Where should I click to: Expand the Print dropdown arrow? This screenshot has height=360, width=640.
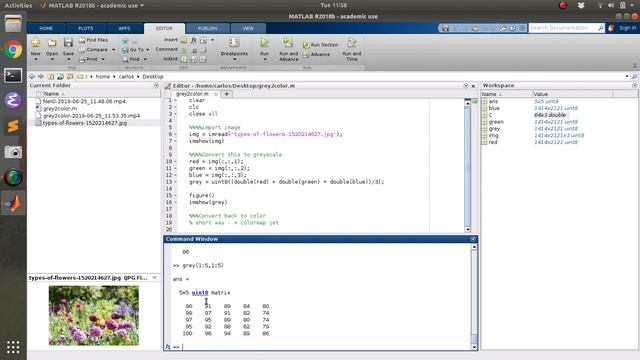[x=103, y=60]
